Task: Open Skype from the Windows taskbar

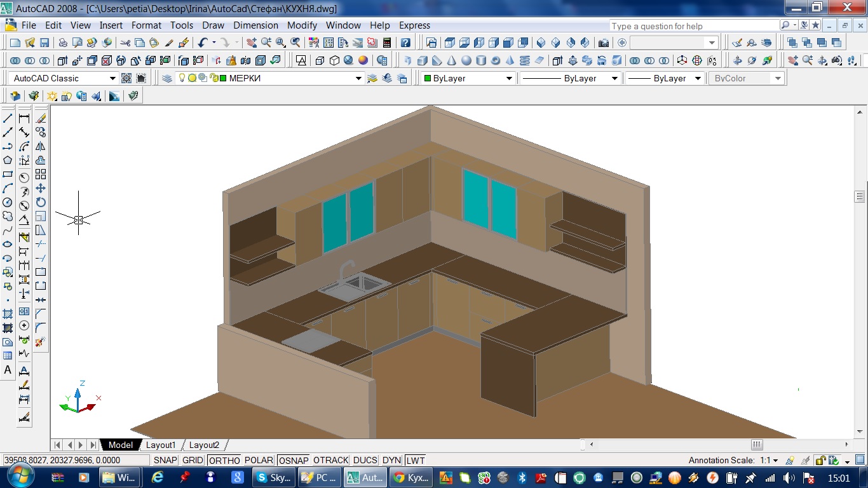Action: [x=273, y=477]
